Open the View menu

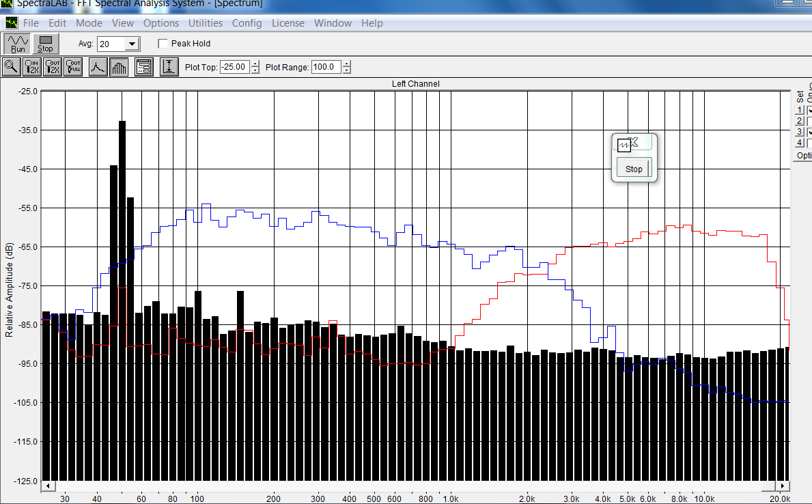coord(123,23)
